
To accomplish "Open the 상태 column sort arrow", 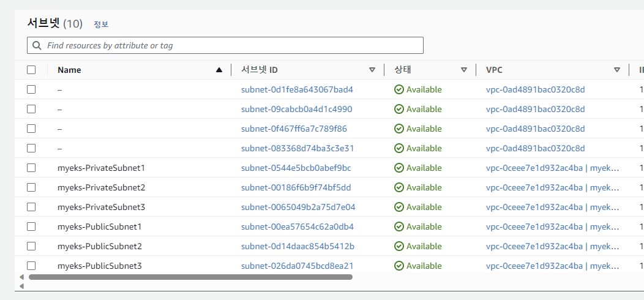I will pyautogui.click(x=464, y=70).
